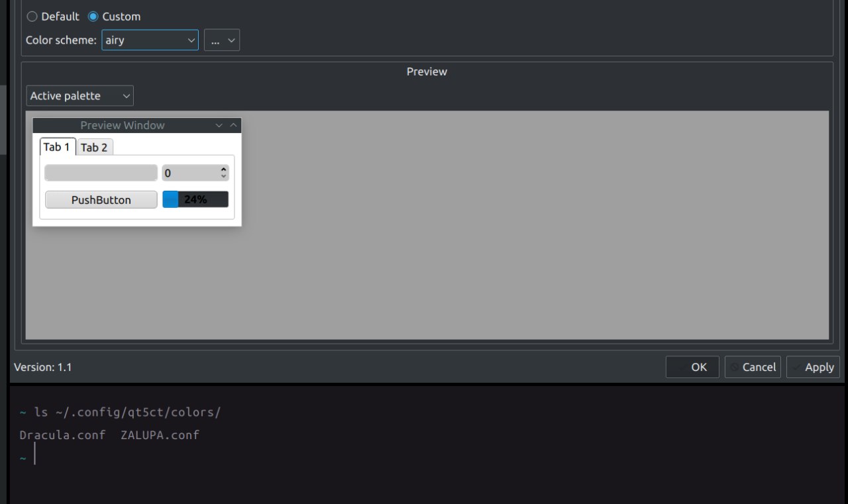Click the empty line edit in preview
The image size is (848, 504).
click(101, 173)
